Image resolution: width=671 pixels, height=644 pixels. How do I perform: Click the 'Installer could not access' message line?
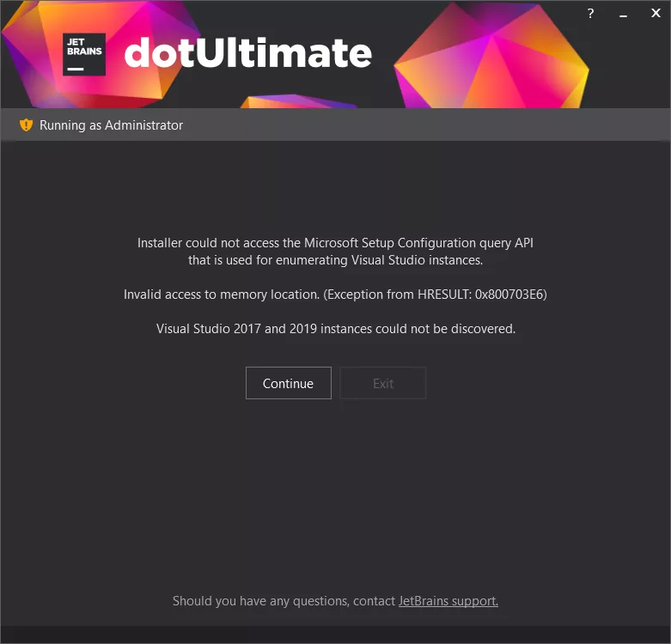point(335,243)
